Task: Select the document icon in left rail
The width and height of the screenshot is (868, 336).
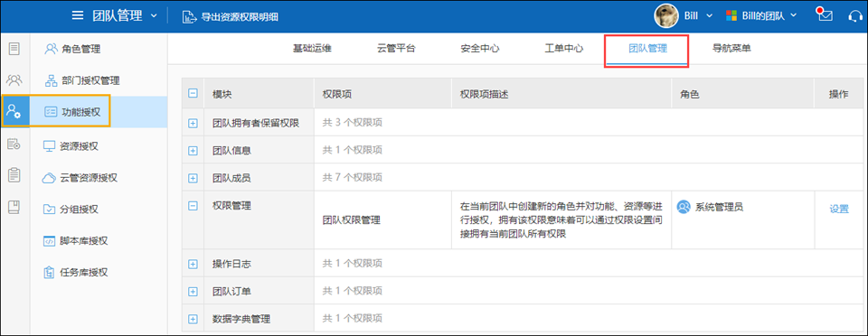Action: point(14,49)
